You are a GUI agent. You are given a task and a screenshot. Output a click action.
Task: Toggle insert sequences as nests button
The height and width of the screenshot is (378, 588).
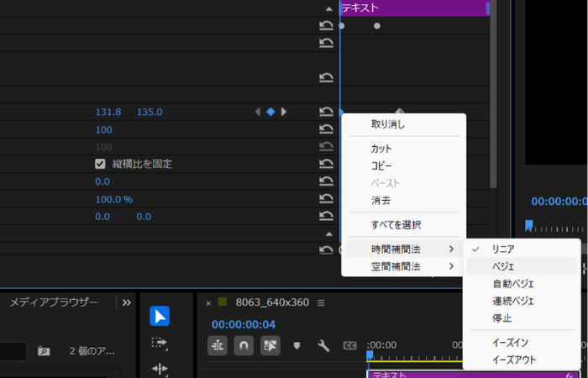click(x=218, y=345)
